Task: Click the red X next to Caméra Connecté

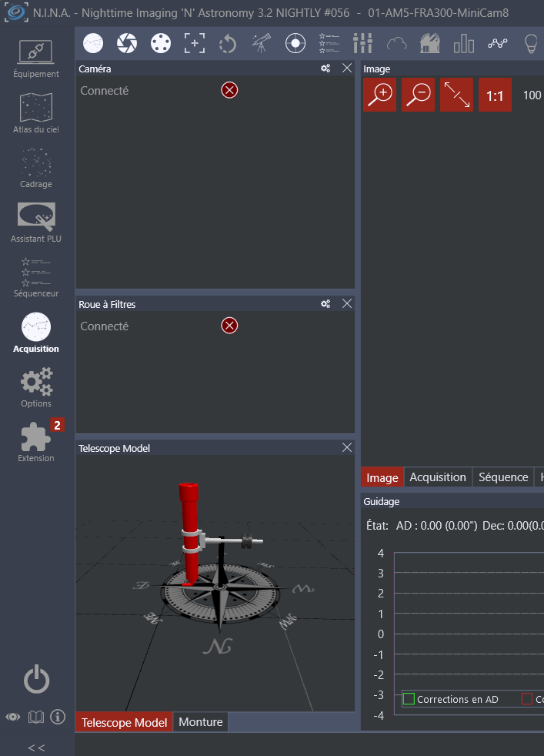Action: click(x=229, y=90)
